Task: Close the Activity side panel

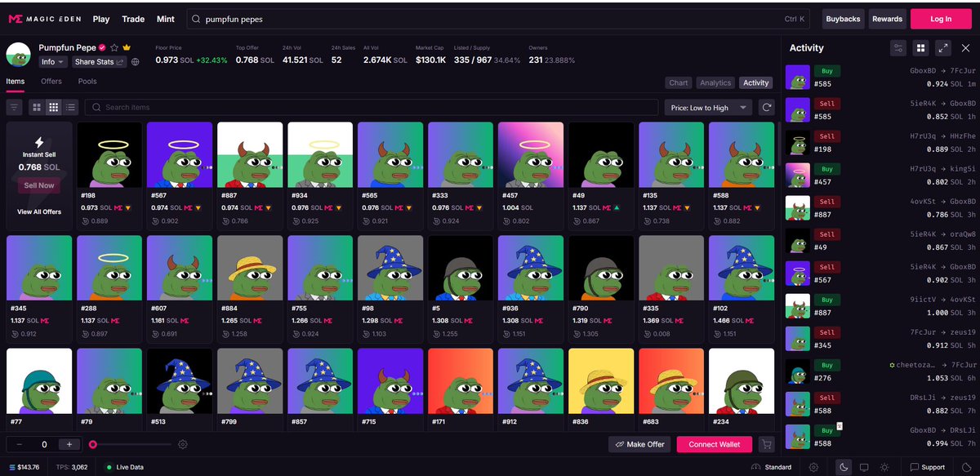Action: point(964,48)
